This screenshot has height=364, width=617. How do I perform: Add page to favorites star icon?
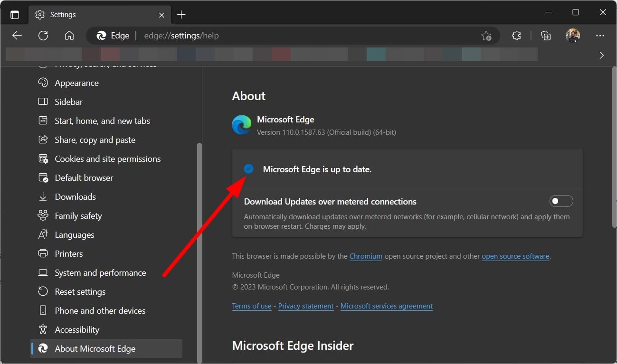(486, 36)
